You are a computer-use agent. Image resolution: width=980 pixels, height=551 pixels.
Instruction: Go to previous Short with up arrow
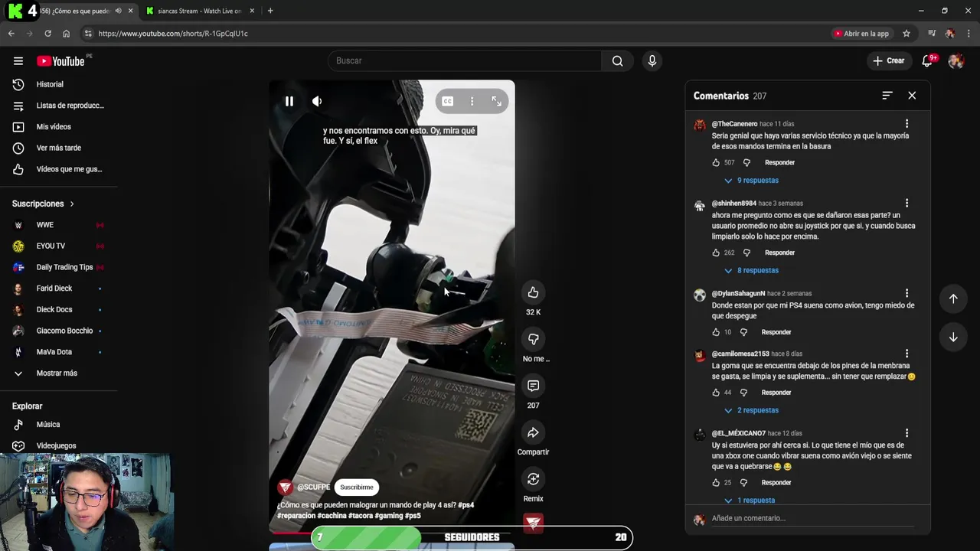coord(953,298)
